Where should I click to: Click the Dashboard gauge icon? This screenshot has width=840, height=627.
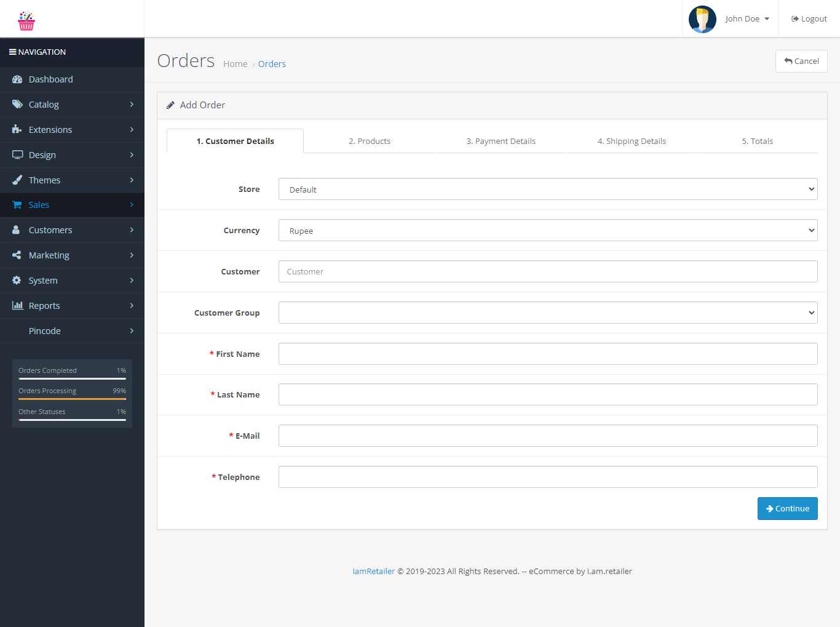pyautogui.click(x=17, y=79)
